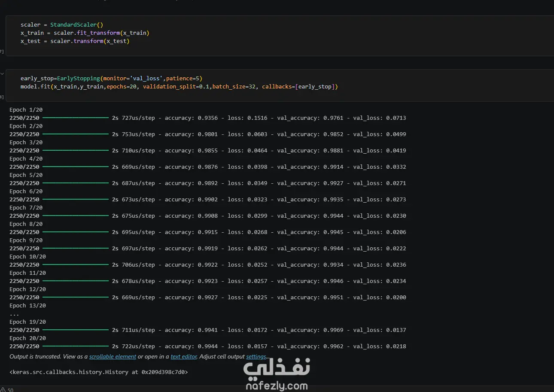Image resolution: width=554 pixels, height=392 pixels.
Task: Click the keras History object output text
Action: [98, 372]
